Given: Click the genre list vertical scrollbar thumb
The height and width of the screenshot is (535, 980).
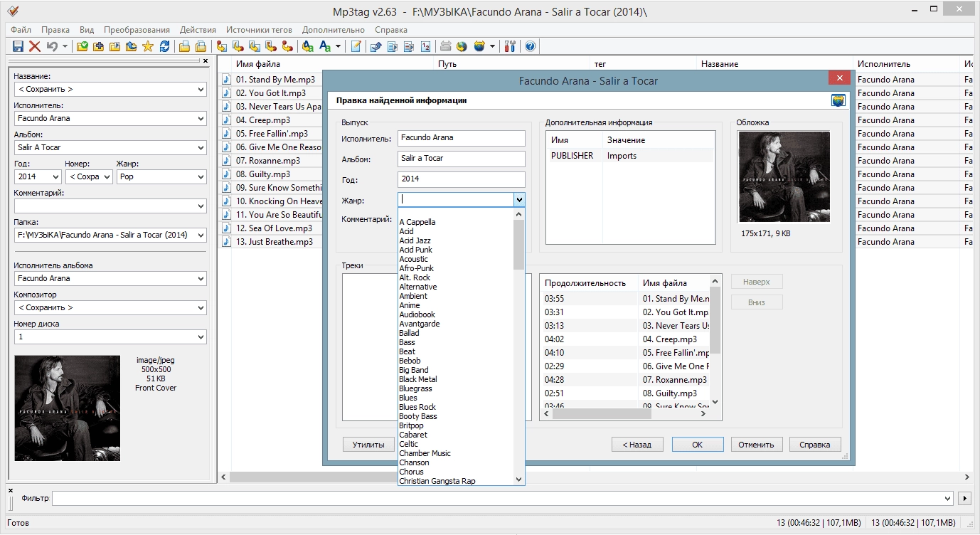Looking at the screenshot, I should coord(518,245).
